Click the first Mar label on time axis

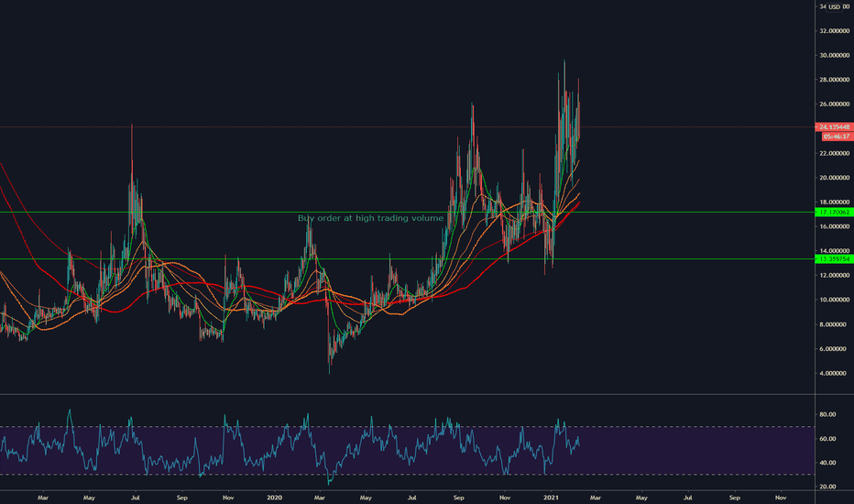(x=43, y=498)
